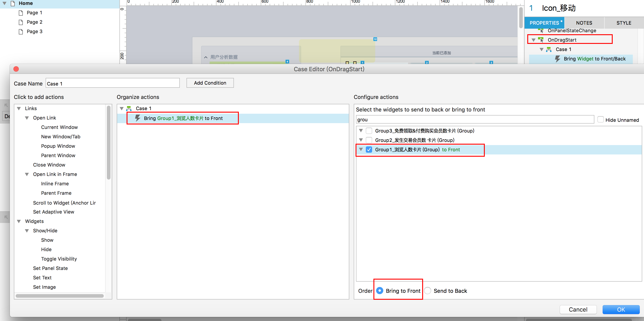This screenshot has width=644, height=321.
Task: Click the Page 2 document icon
Action: [21, 22]
